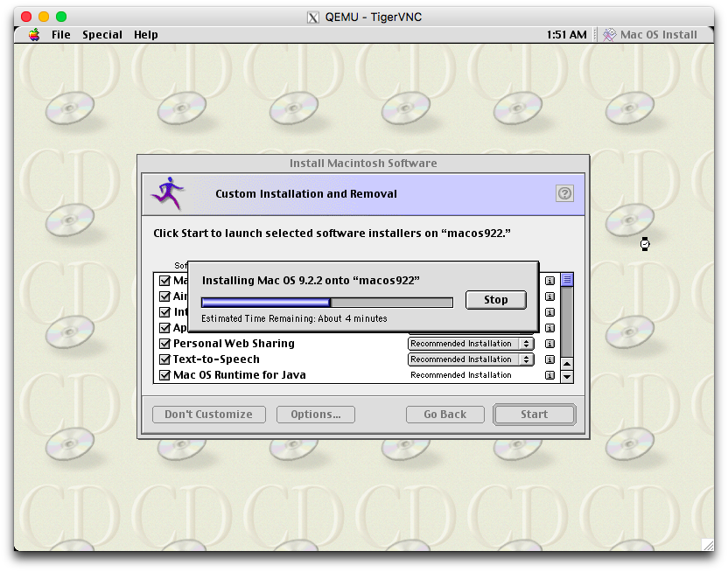Open the Special menu
Image resolution: width=728 pixels, height=572 pixels.
(102, 35)
